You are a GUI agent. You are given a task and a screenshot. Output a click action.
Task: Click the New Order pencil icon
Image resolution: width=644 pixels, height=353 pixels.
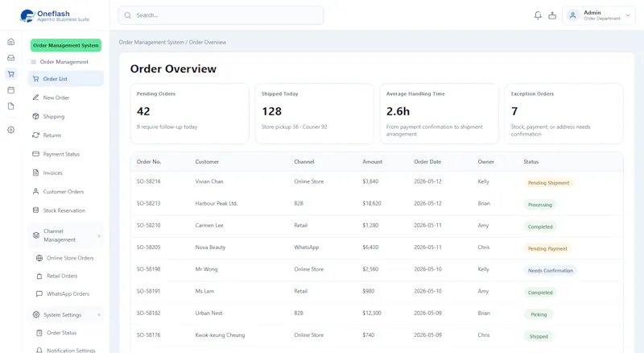(35, 98)
